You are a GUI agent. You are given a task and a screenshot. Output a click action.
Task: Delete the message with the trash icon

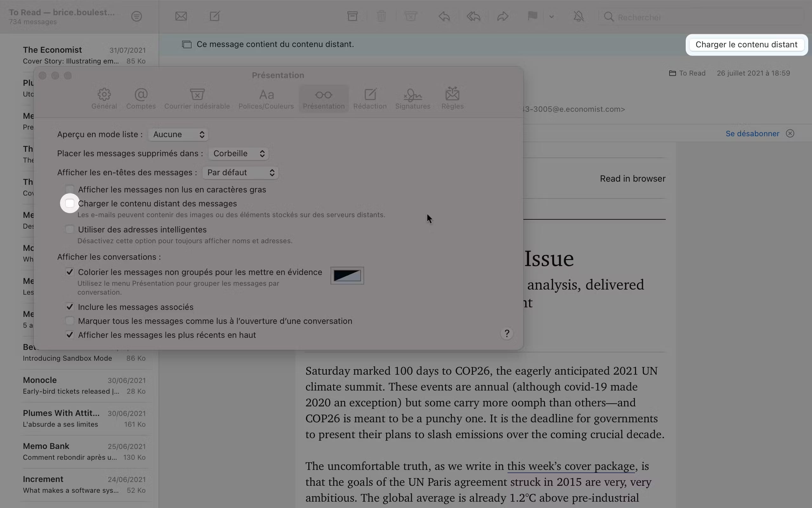pos(381,16)
